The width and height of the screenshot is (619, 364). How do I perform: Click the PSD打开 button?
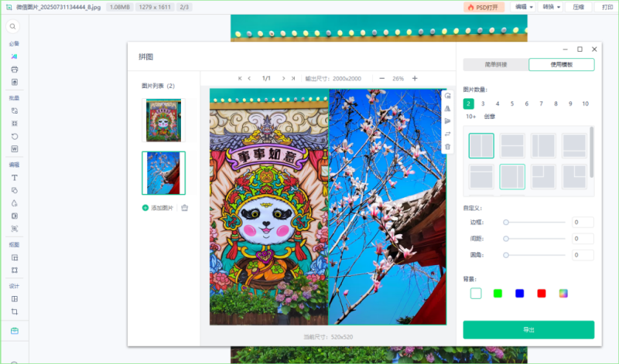[x=484, y=7]
